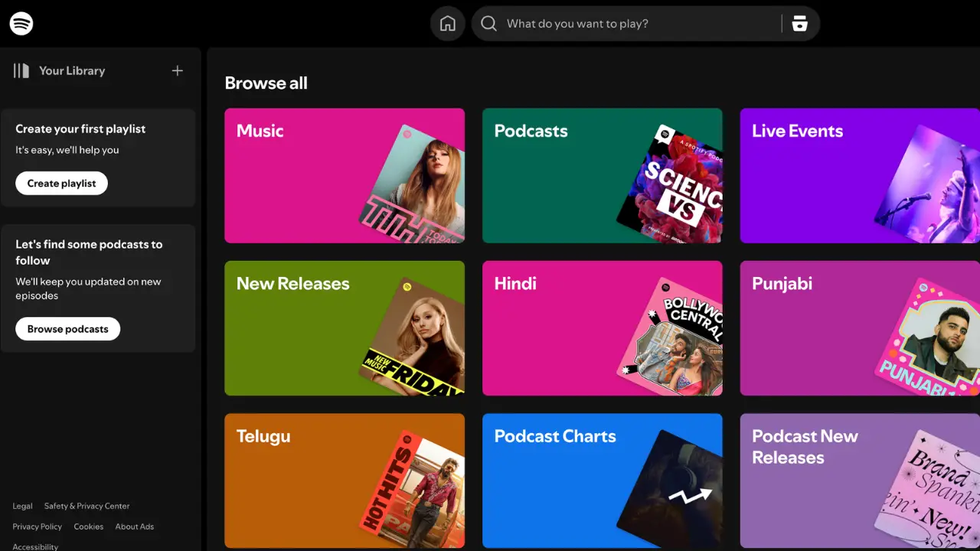Open the Safety & Privacy Center link
980x551 pixels.
87,506
